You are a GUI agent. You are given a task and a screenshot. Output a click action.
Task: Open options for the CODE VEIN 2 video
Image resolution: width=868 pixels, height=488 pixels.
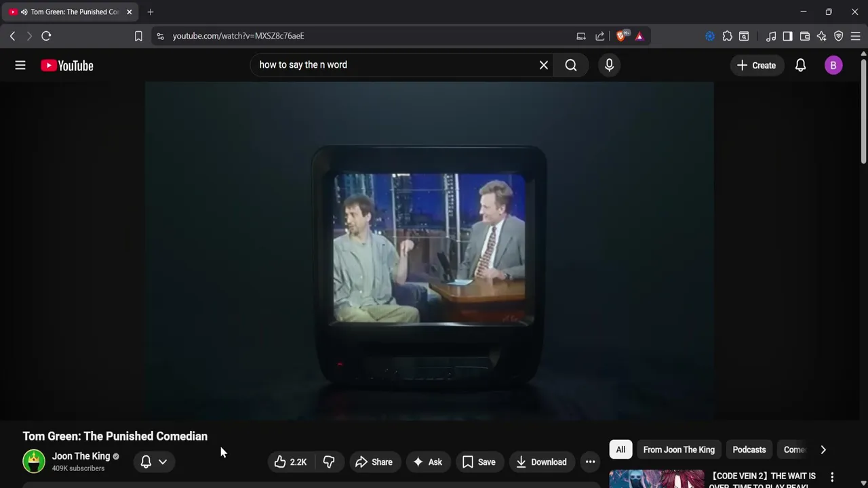[832, 477]
